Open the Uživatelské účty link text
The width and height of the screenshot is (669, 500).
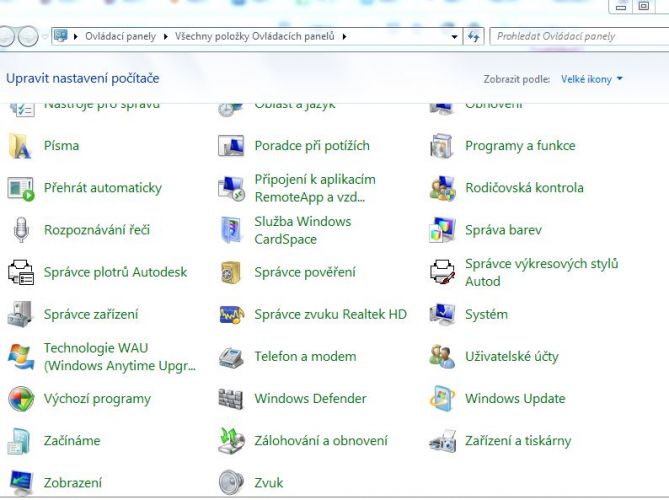point(512,357)
